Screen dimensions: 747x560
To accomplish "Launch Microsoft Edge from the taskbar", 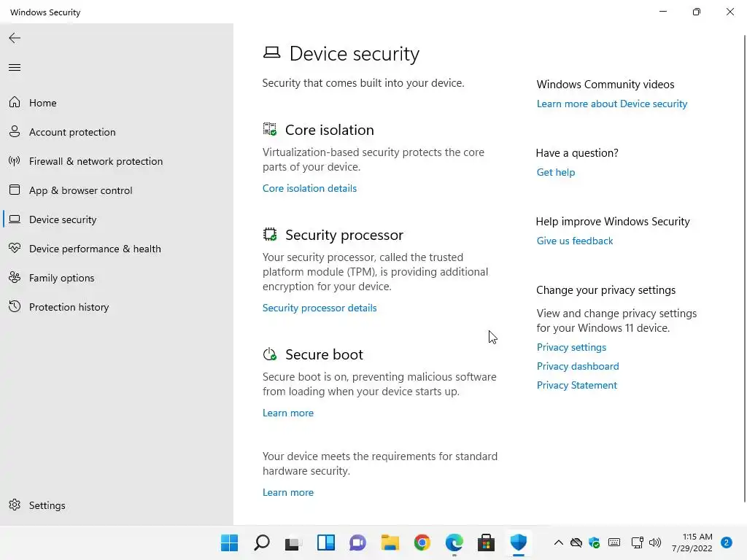I will tap(454, 542).
